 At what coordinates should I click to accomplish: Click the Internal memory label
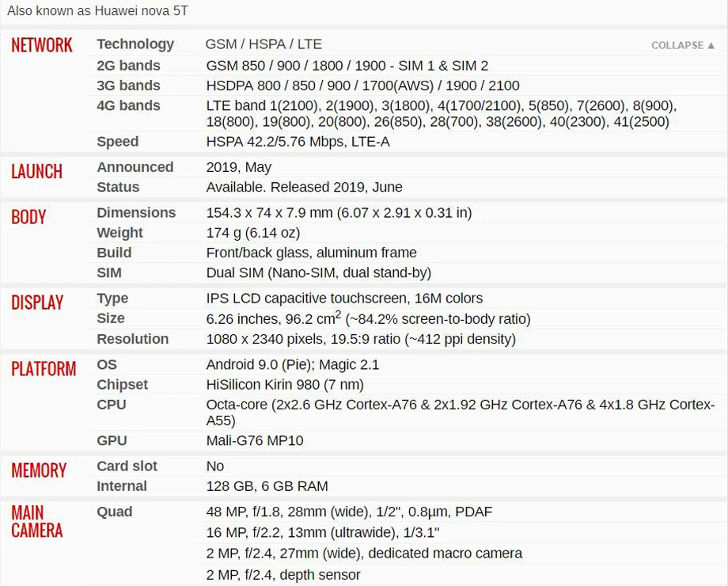(122, 485)
